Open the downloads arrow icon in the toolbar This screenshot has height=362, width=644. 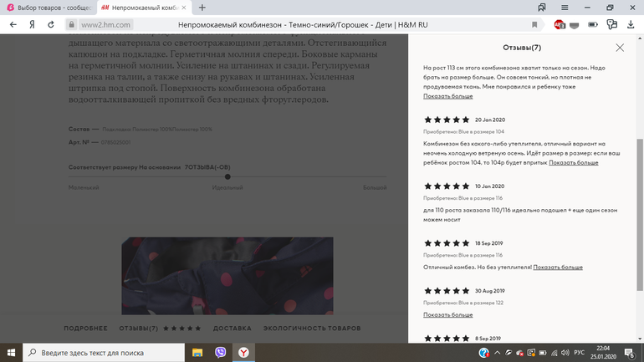(630, 25)
